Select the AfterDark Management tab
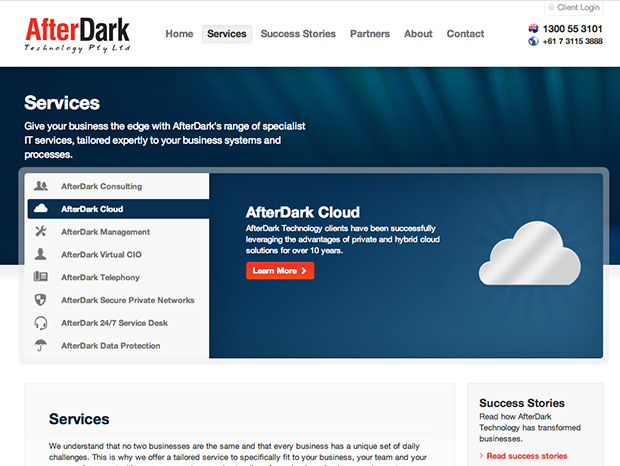Viewport: 620px width, 466px height. (117, 232)
